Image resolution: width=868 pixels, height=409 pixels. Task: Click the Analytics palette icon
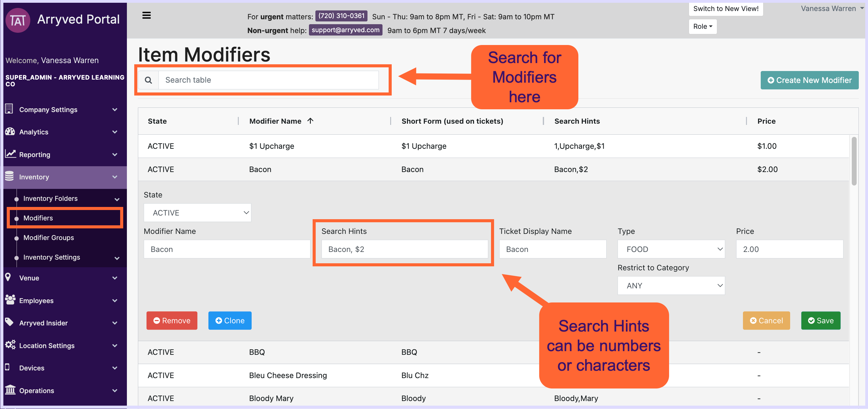tap(10, 132)
